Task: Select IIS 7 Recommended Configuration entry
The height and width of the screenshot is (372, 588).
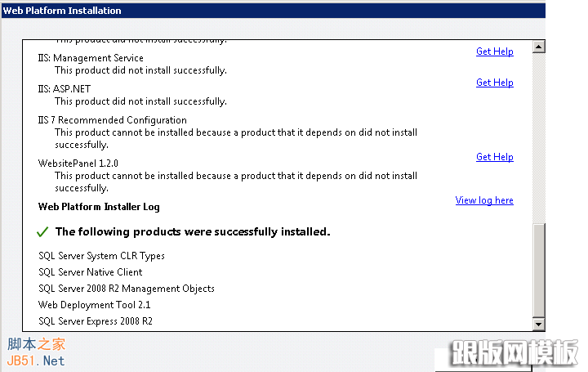Action: [112, 120]
